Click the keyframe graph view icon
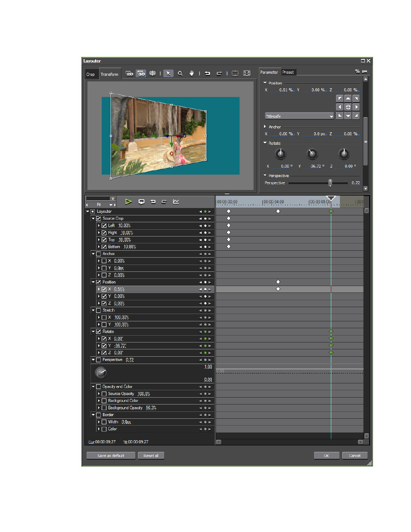 176,202
